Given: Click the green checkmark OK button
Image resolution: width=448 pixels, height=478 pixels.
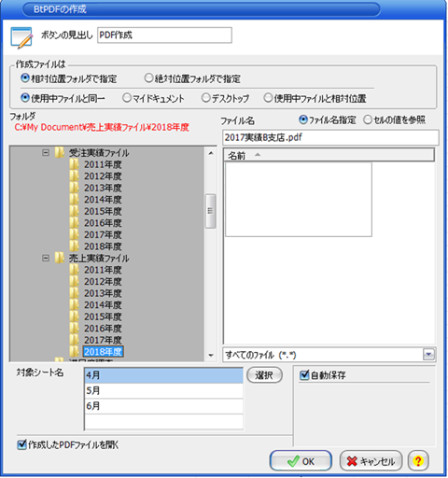Looking at the screenshot, I should pos(301,461).
